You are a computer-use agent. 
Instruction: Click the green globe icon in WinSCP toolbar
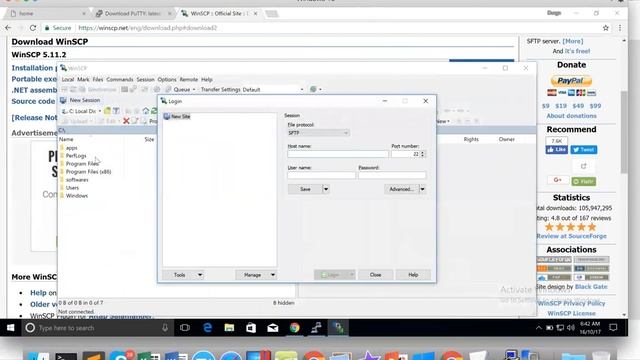[x=313, y=89]
